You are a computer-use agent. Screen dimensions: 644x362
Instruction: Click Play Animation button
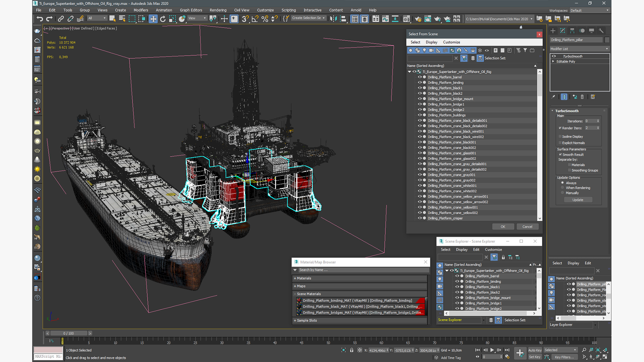coord(492,350)
